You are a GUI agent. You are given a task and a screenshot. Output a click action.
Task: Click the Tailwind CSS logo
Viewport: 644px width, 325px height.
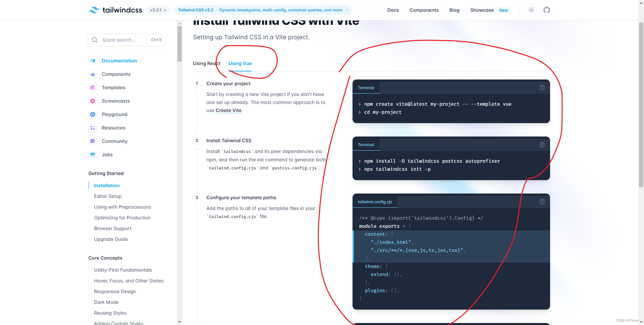coord(115,10)
